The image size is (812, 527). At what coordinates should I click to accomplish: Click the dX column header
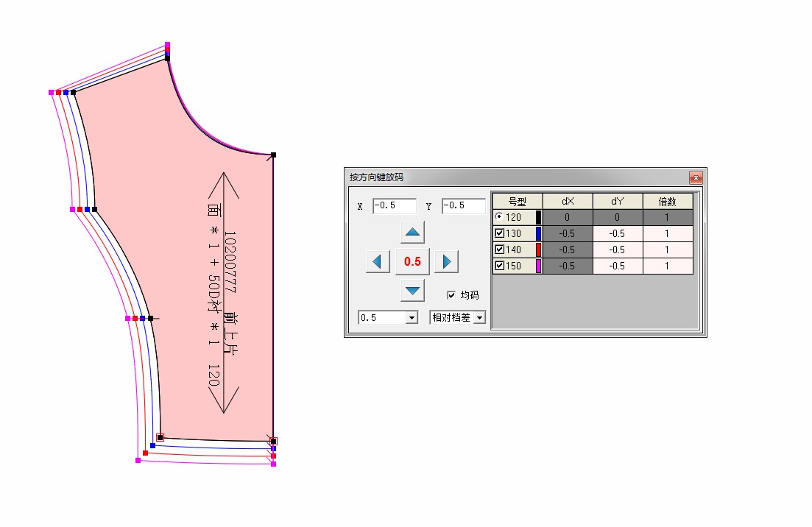click(x=567, y=201)
